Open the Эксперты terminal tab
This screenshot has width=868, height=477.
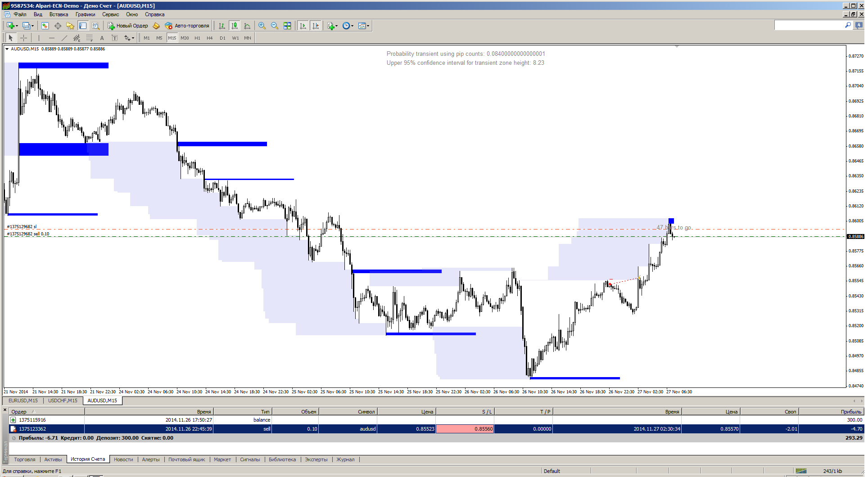click(316, 459)
